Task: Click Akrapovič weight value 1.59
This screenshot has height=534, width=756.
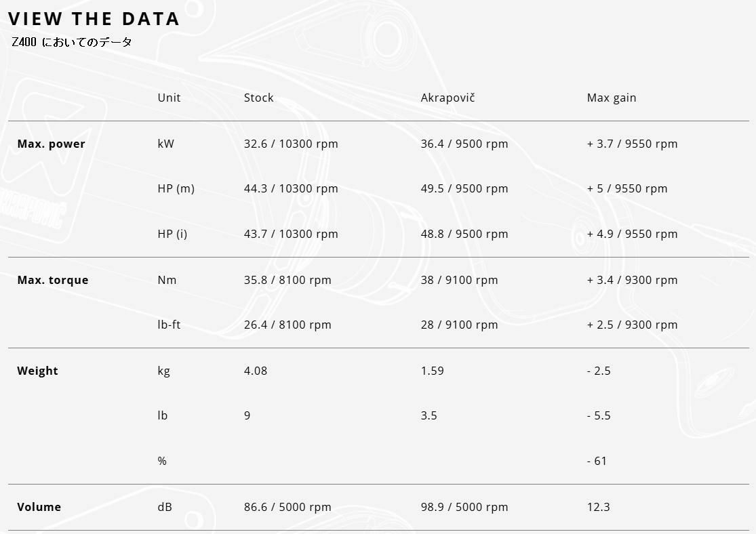Action: point(432,371)
